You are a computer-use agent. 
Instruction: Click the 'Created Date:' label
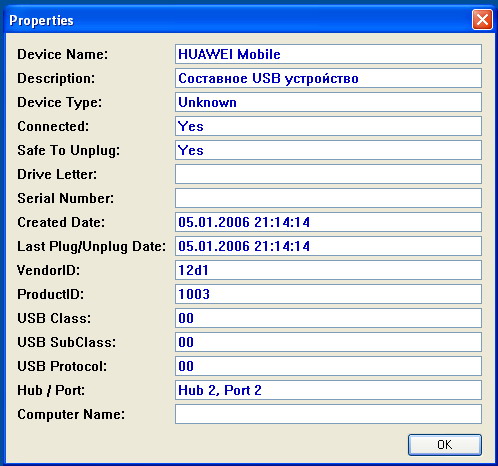pos(61,222)
